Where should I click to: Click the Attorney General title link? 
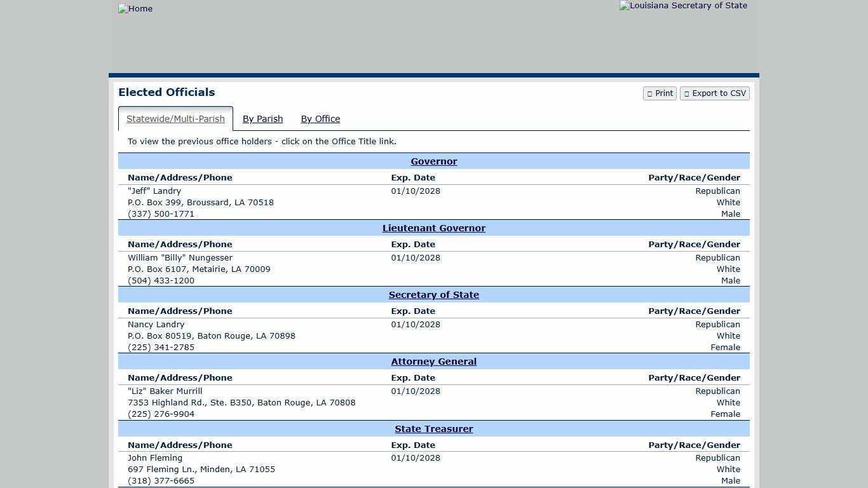click(433, 362)
